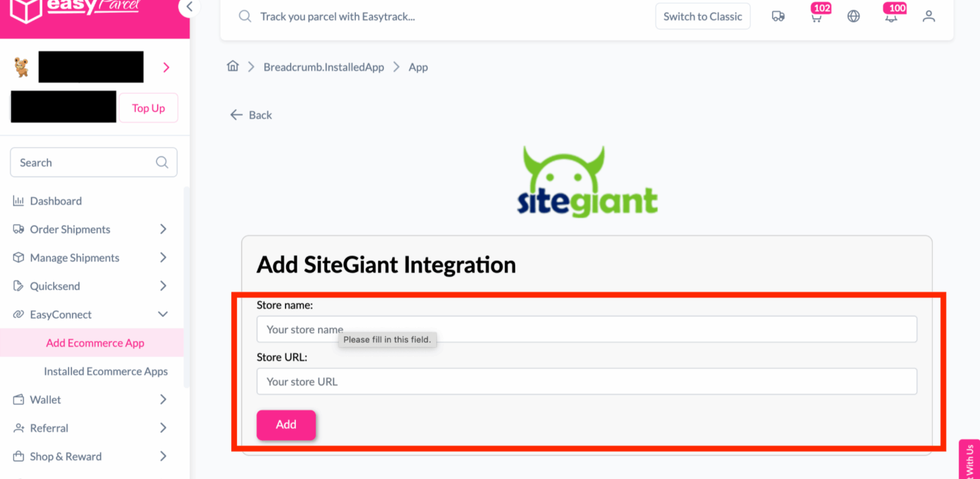Click the Switch to Classic button

point(702,16)
